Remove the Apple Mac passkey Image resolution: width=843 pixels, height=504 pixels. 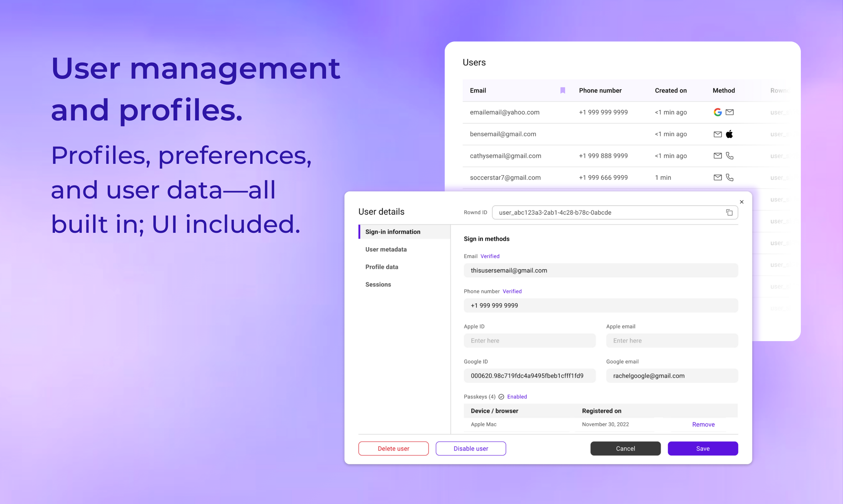pos(703,424)
